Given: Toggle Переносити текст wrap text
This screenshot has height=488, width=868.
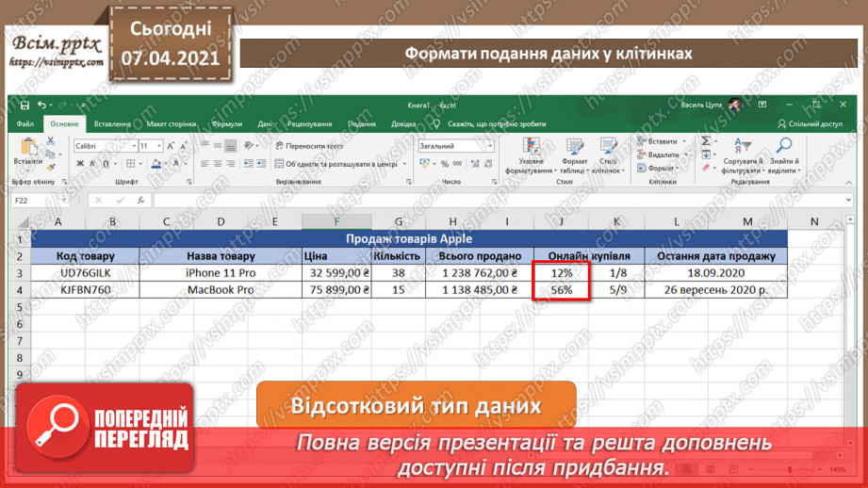Looking at the screenshot, I should tap(309, 146).
